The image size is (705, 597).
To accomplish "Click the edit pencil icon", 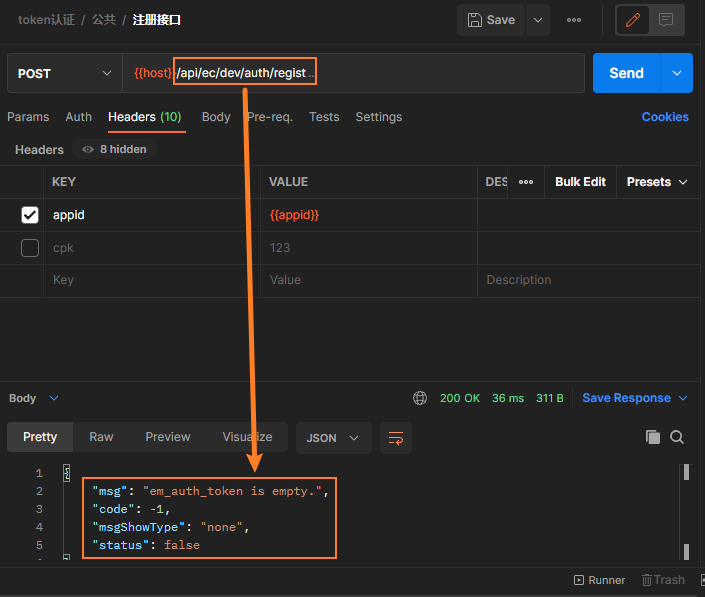I will [632, 20].
